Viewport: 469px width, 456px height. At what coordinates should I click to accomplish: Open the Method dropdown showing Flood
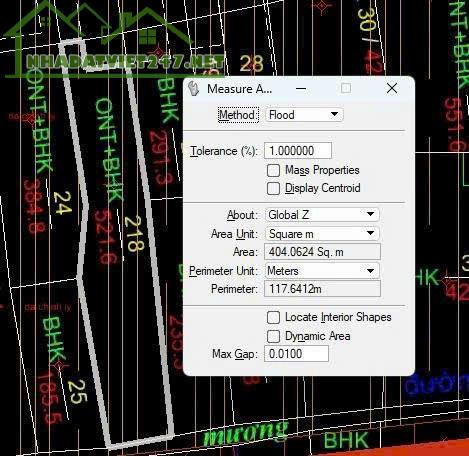[x=304, y=115]
